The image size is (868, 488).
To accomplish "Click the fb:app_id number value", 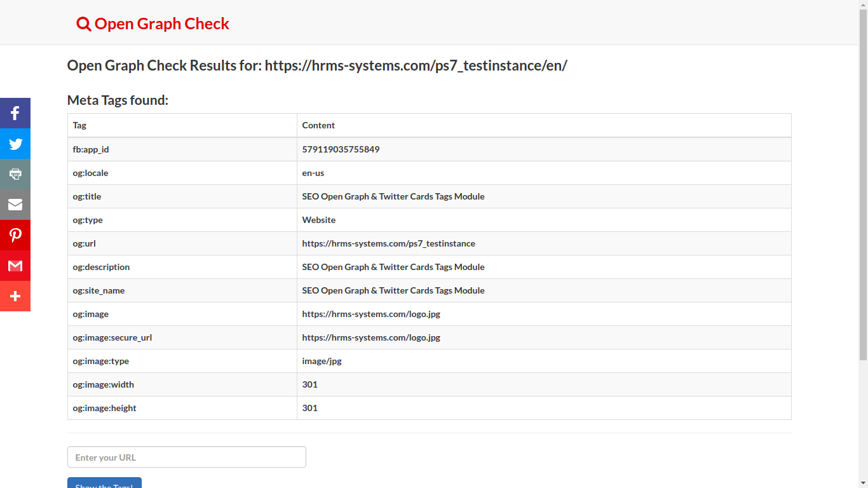I will tap(341, 149).
